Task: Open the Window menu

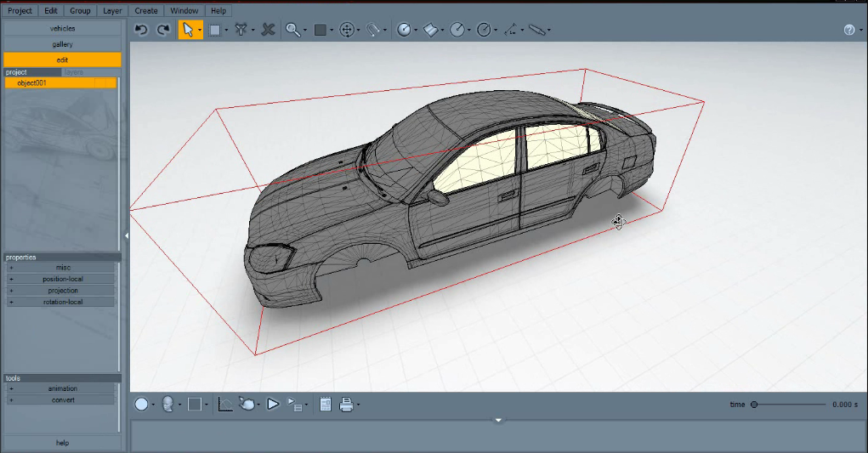Action: pyautogui.click(x=184, y=10)
